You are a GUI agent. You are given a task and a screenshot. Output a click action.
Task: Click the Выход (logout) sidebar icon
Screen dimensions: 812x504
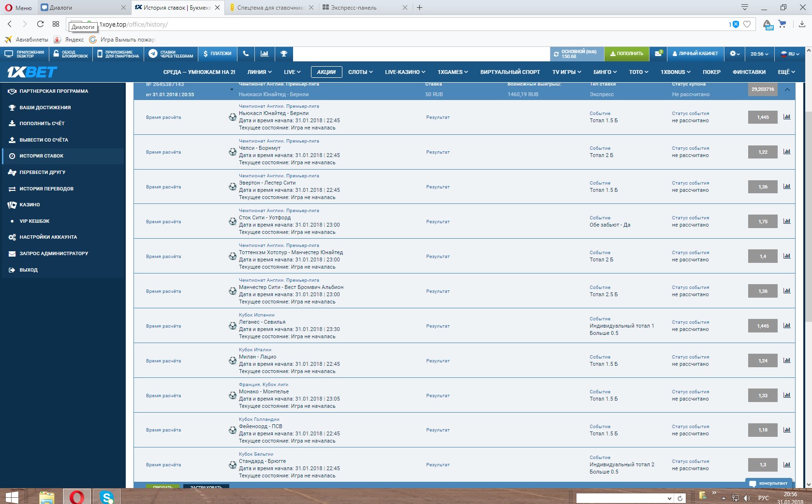tap(12, 270)
